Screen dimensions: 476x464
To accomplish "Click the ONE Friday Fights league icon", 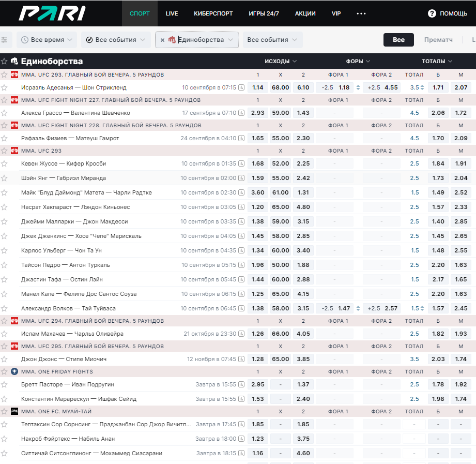I will point(14,371).
